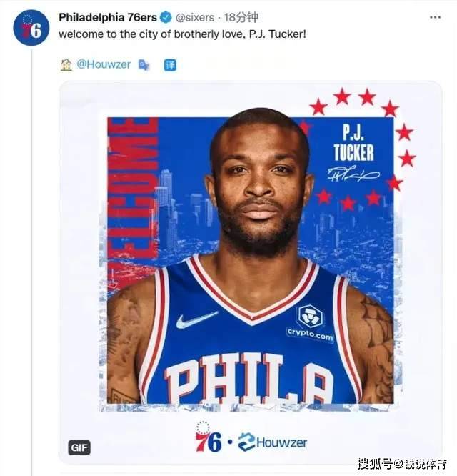Click the blue 译 translate icon
This screenshot has width=457, height=476.
[170, 65]
